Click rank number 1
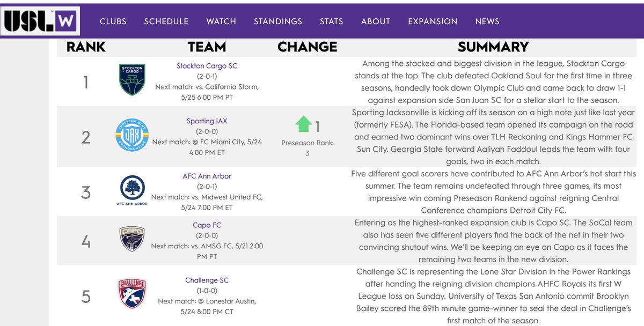 86,83
